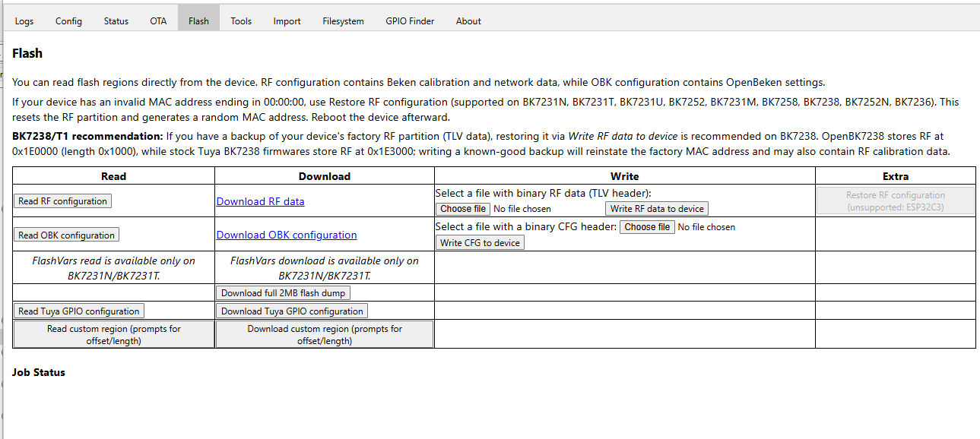Click Download custom region button
This screenshot has height=439, width=980.
click(x=325, y=335)
